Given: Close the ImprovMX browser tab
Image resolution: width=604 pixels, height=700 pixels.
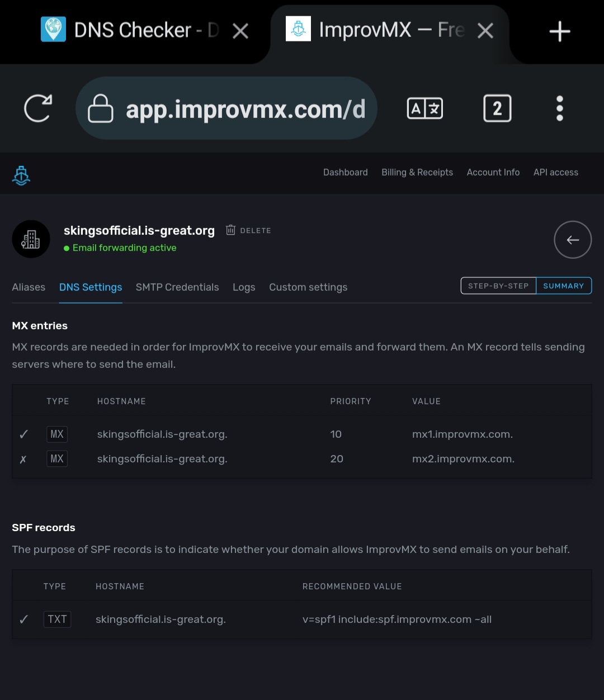Looking at the screenshot, I should point(485,31).
